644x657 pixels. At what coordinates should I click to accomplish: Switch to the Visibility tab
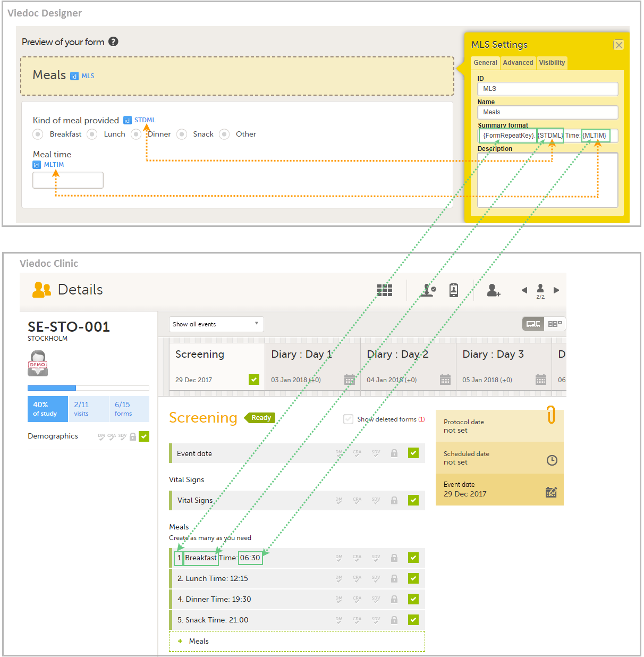[552, 63]
